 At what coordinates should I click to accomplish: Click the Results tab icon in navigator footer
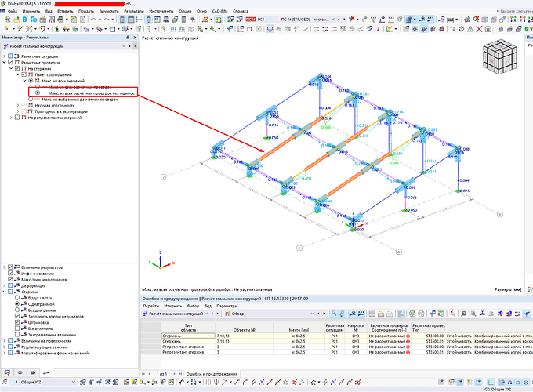[x=46, y=372]
